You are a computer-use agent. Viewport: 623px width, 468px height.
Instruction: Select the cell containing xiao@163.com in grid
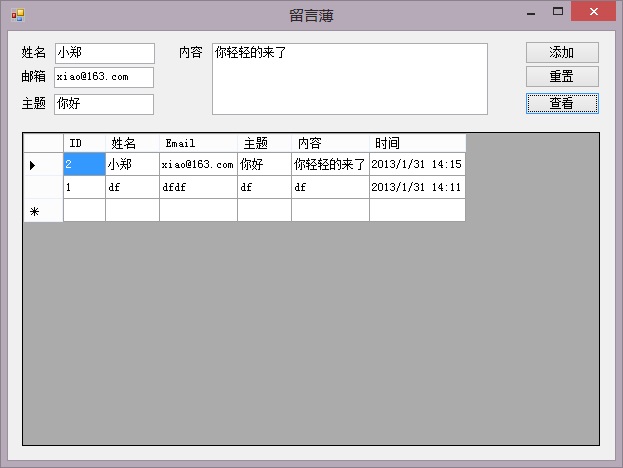[x=198, y=164]
